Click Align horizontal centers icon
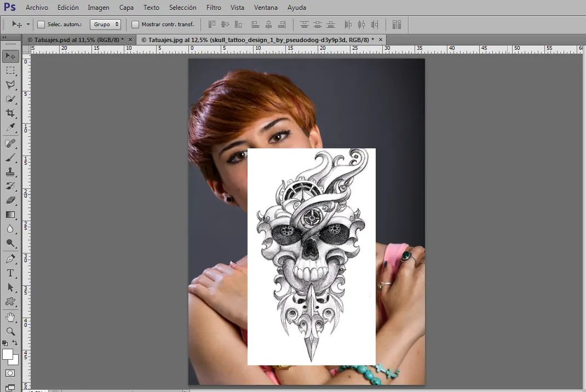The image size is (586, 392). click(x=269, y=25)
